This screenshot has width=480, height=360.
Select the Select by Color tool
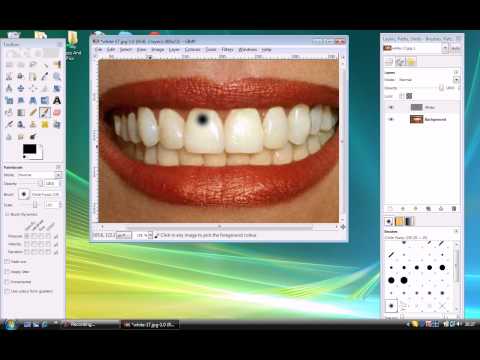[57, 65]
